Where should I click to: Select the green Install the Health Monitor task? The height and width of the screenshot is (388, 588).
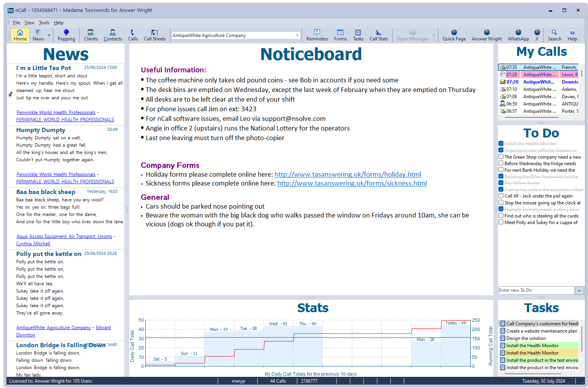[x=538, y=346]
